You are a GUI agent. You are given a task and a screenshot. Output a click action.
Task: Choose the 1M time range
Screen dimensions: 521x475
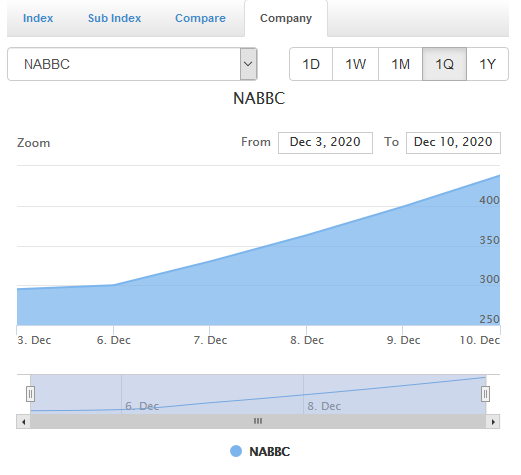(400, 64)
